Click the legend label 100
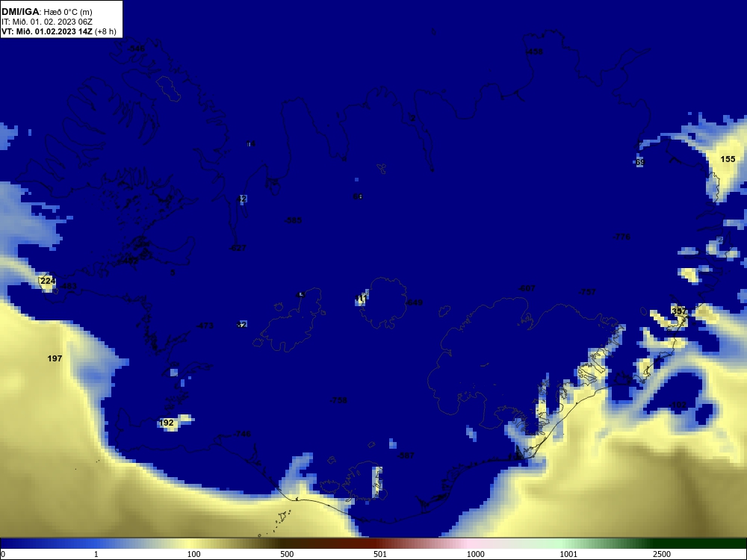This screenshot has width=747, height=560. click(193, 554)
